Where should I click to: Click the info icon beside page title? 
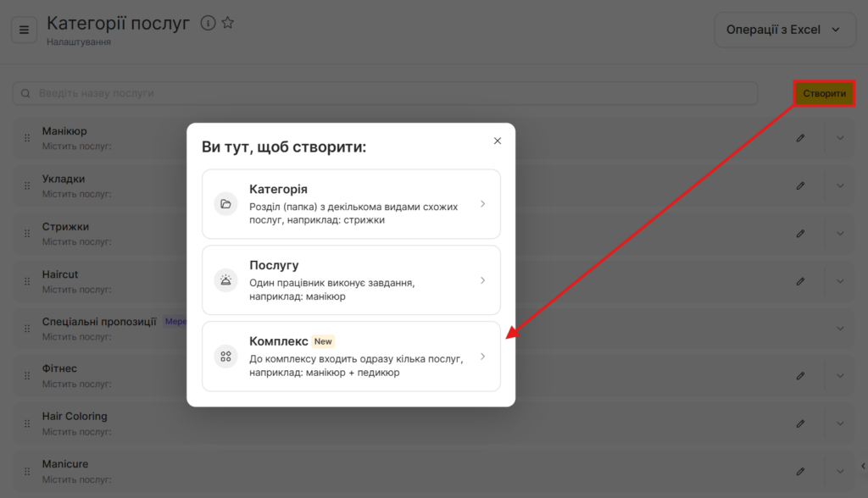pos(208,24)
